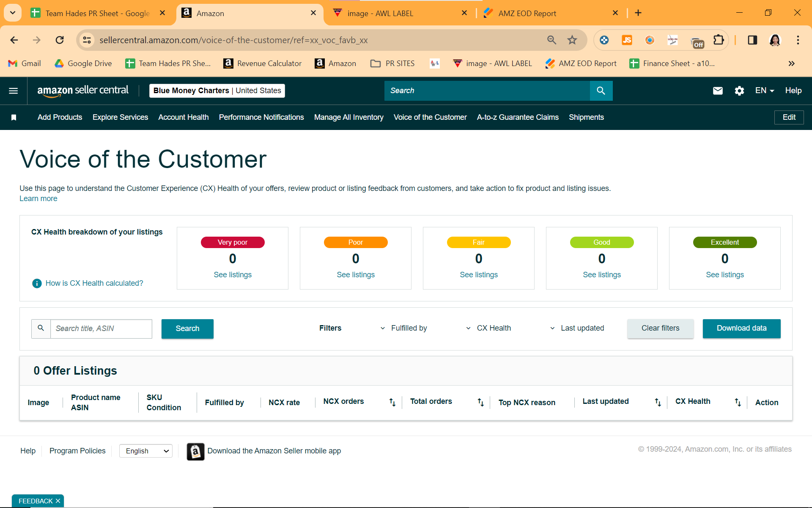Screen dimensions: 812x508
Task: Open the Chrome profile avatar
Action: pyautogui.click(x=775, y=40)
